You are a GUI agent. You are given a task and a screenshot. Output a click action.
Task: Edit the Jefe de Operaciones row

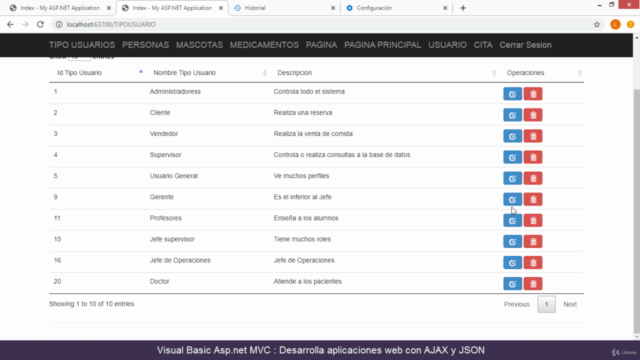pyautogui.click(x=512, y=263)
